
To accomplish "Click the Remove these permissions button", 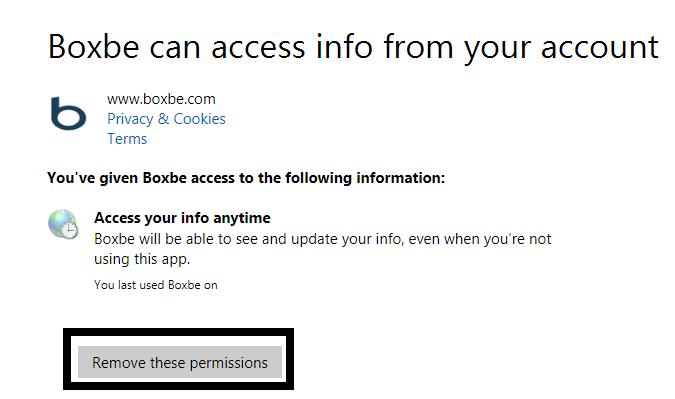I will click(x=180, y=362).
